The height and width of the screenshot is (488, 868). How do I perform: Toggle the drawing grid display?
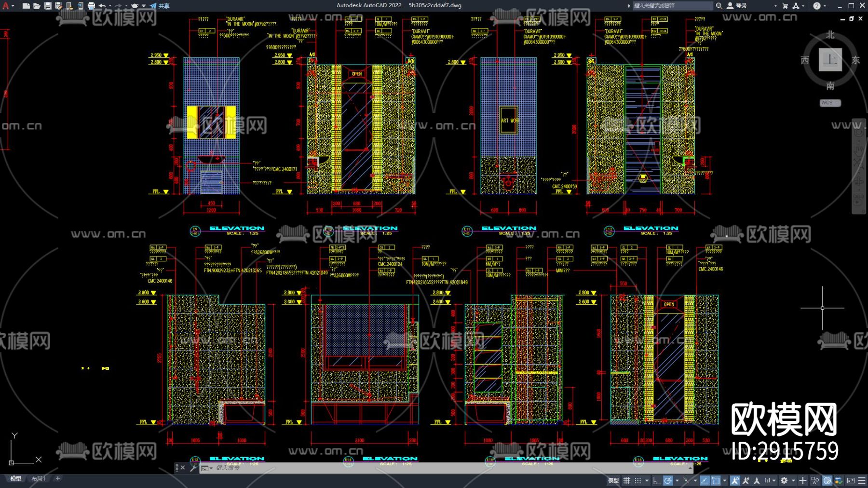[626, 480]
